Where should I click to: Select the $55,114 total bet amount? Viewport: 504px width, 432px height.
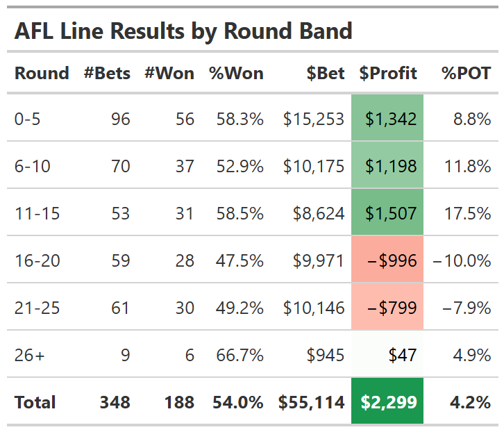[311, 402]
